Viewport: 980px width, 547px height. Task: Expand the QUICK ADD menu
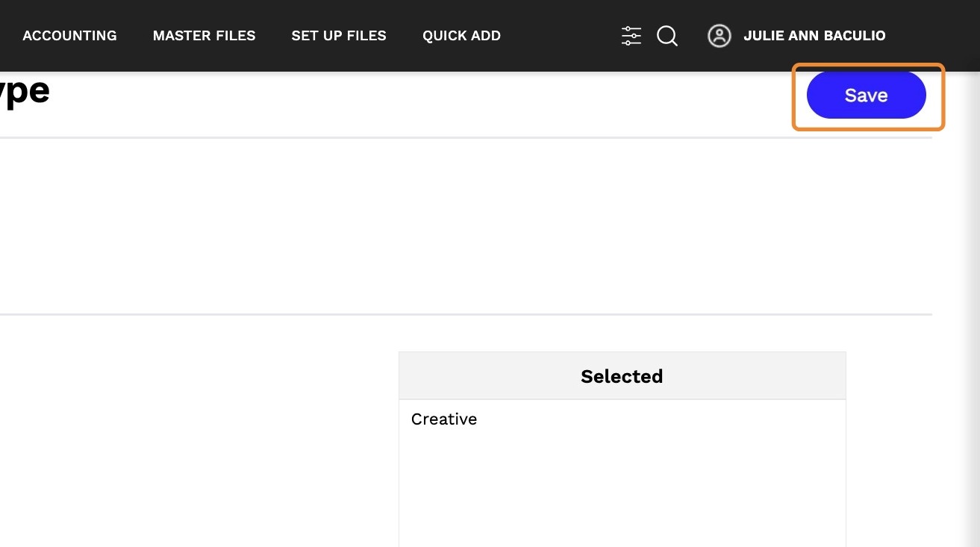[461, 36]
